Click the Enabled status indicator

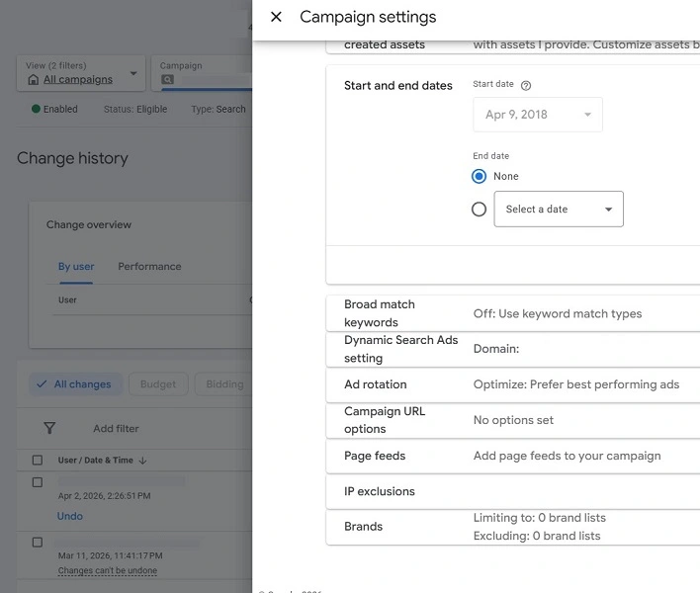(54, 109)
